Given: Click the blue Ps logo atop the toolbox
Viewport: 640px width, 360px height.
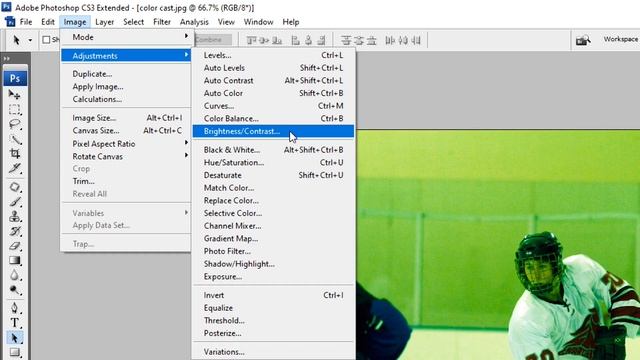Looking at the screenshot, I should click(15, 78).
